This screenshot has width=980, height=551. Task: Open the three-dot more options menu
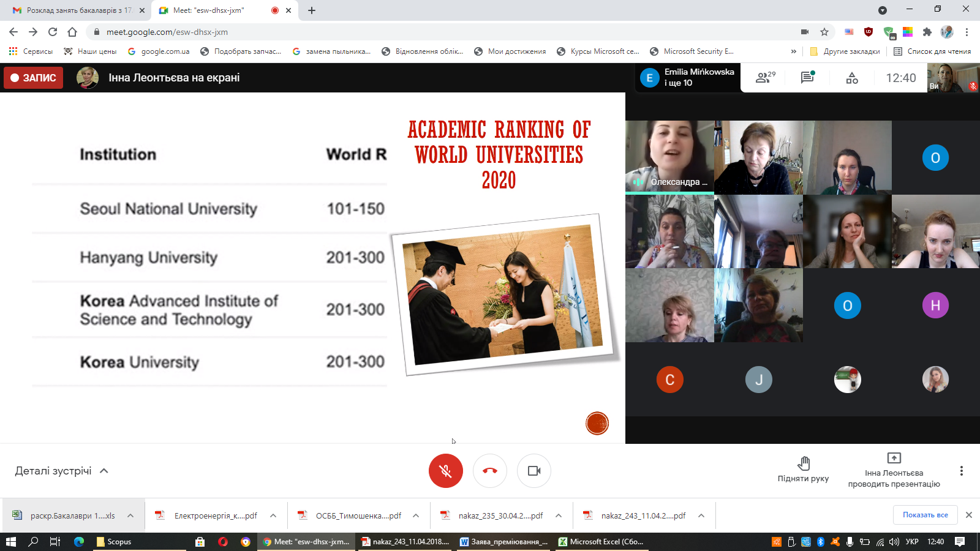click(961, 471)
